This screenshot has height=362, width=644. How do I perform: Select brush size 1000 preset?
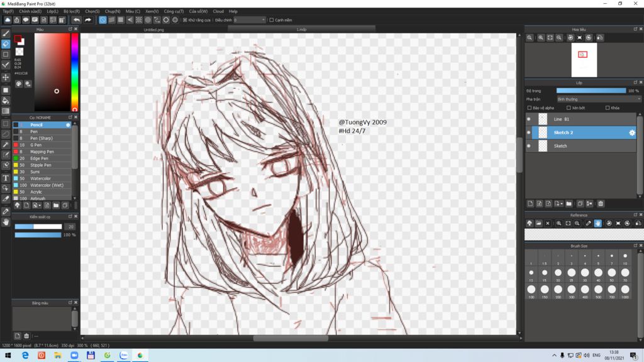tap(625, 290)
